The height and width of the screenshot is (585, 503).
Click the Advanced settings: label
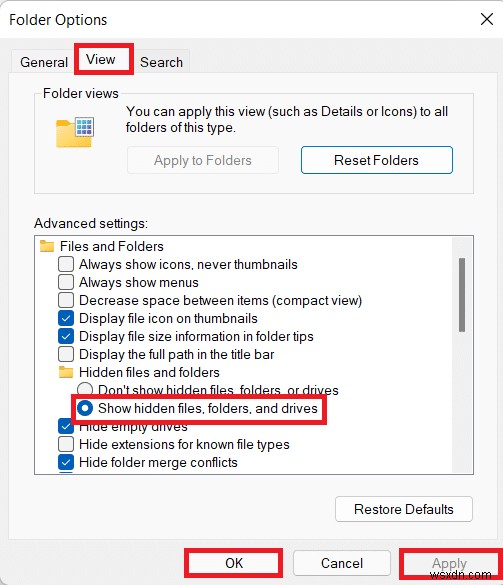tap(91, 223)
